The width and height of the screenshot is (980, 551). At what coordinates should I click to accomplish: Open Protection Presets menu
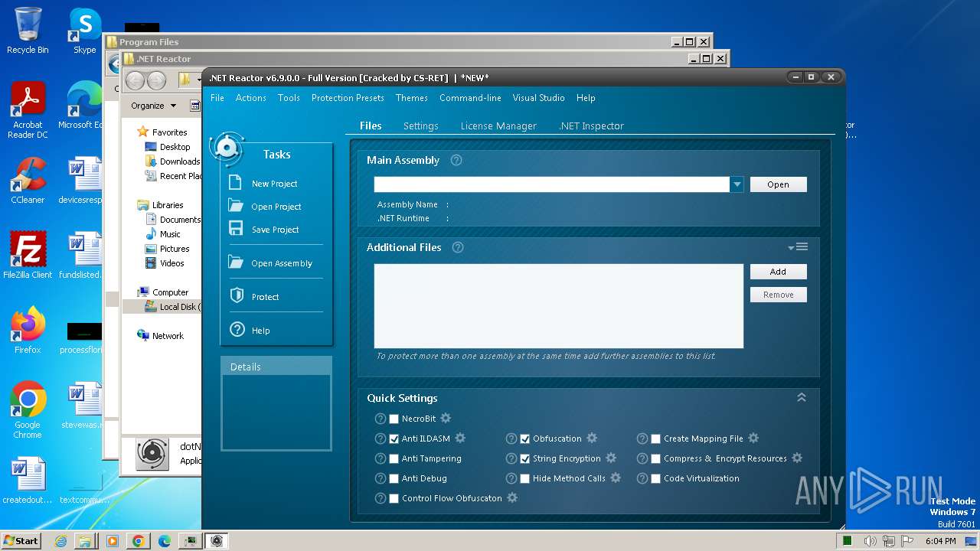[348, 98]
